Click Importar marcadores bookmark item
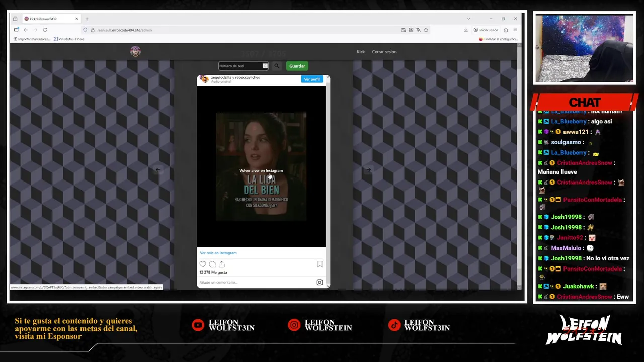This screenshot has height=362, width=644. [x=32, y=39]
